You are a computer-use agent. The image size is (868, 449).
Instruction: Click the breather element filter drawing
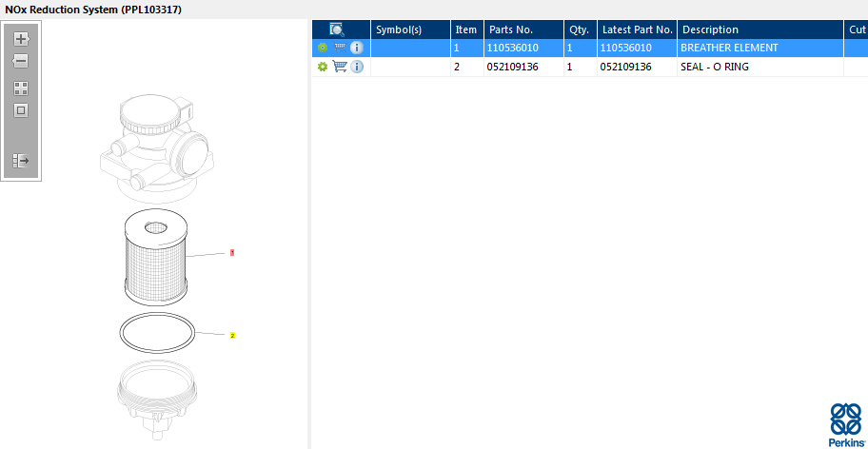(156, 258)
